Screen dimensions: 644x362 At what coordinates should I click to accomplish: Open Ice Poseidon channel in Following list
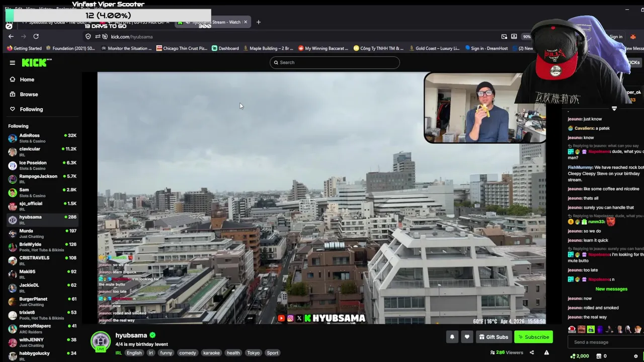42,165
